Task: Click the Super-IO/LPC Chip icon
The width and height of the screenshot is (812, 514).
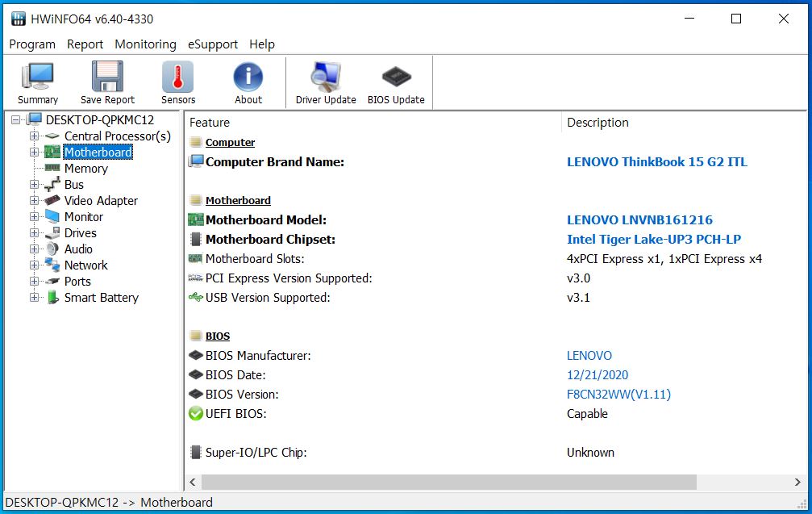Action: click(x=195, y=453)
